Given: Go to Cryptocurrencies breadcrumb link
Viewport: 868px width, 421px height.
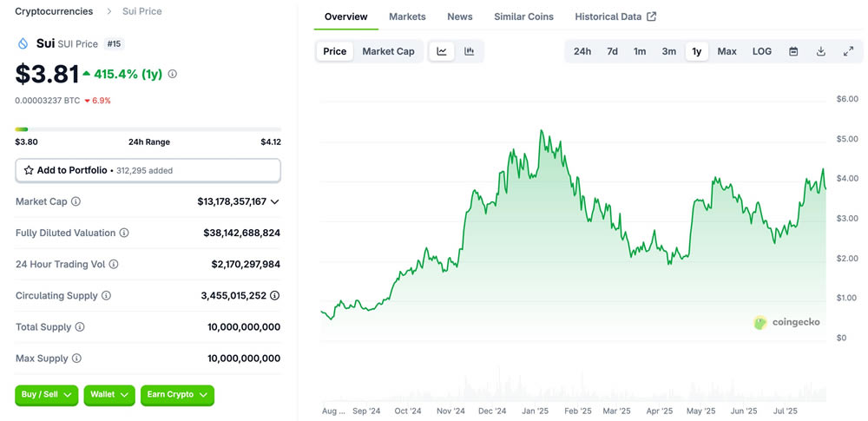Looking at the screenshot, I should 56,11.
